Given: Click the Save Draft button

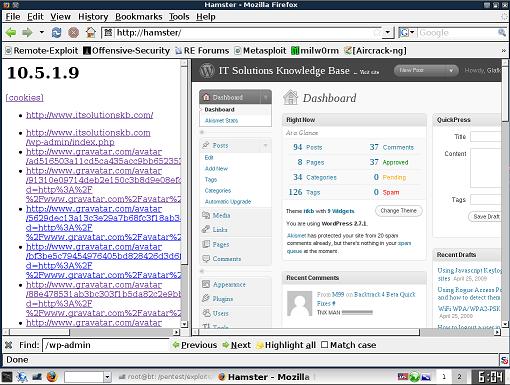Looking at the screenshot, I should [x=485, y=217].
